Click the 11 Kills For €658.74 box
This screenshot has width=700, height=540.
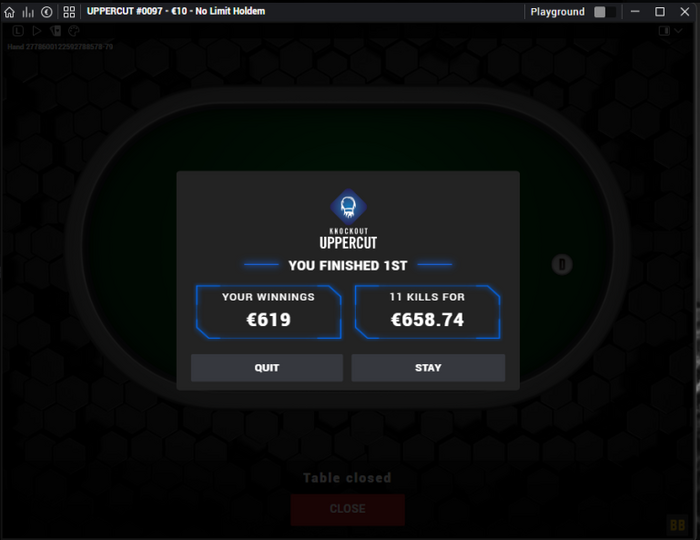coord(427,312)
